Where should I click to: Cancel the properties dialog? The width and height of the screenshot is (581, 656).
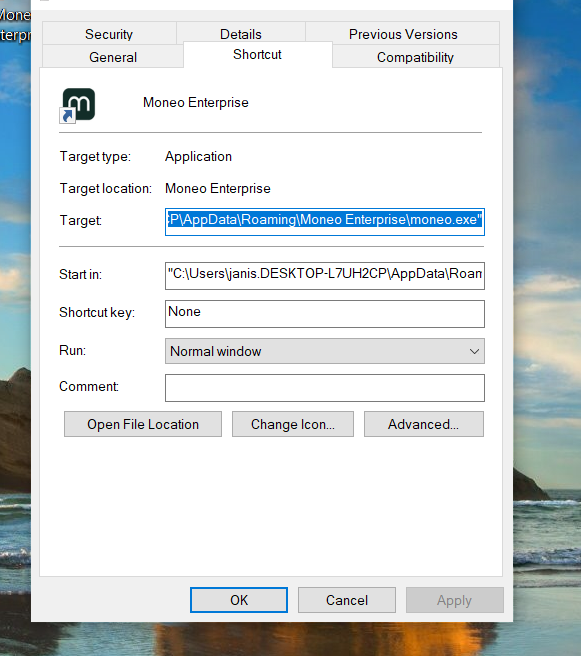tap(347, 600)
